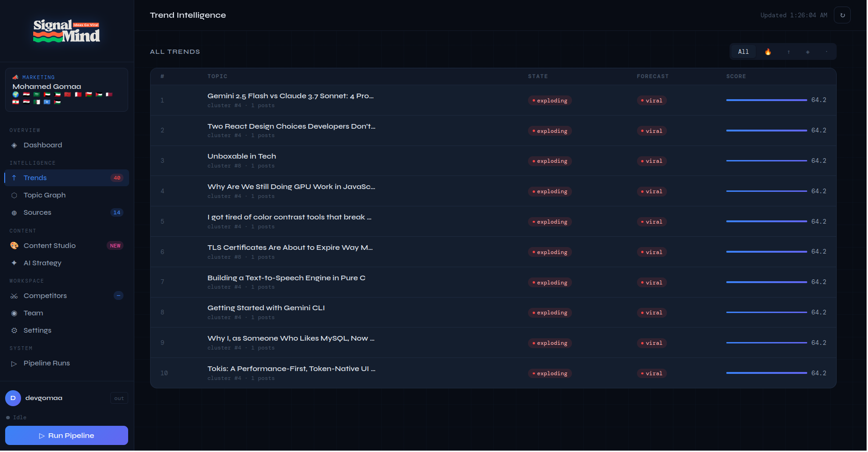This screenshot has height=452, width=868.
Task: Click the Team circle icon
Action: pos(14,313)
